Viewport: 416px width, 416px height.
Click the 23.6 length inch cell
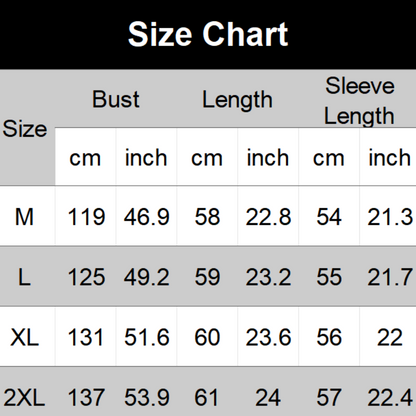268,337
